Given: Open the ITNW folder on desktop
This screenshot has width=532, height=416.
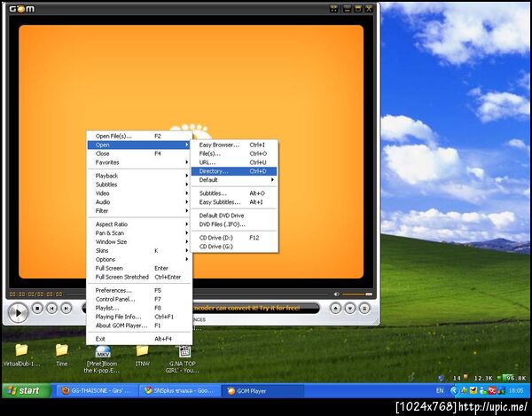Looking at the screenshot, I should click(142, 356).
